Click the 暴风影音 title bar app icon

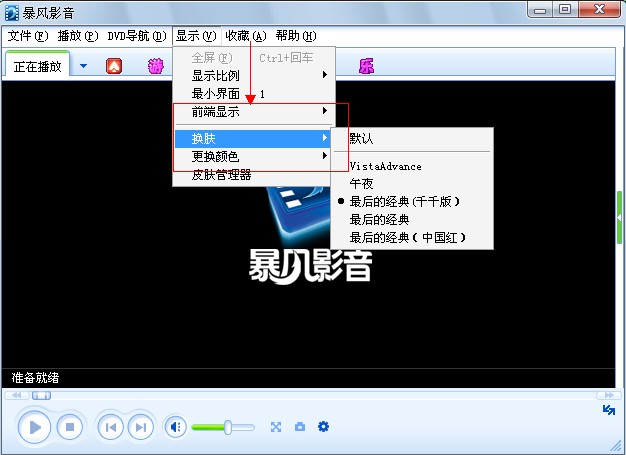[12, 13]
